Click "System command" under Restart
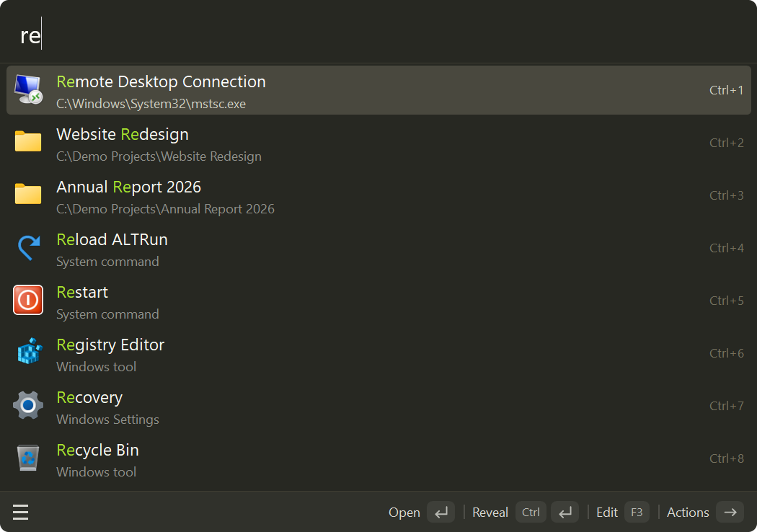 pos(107,314)
